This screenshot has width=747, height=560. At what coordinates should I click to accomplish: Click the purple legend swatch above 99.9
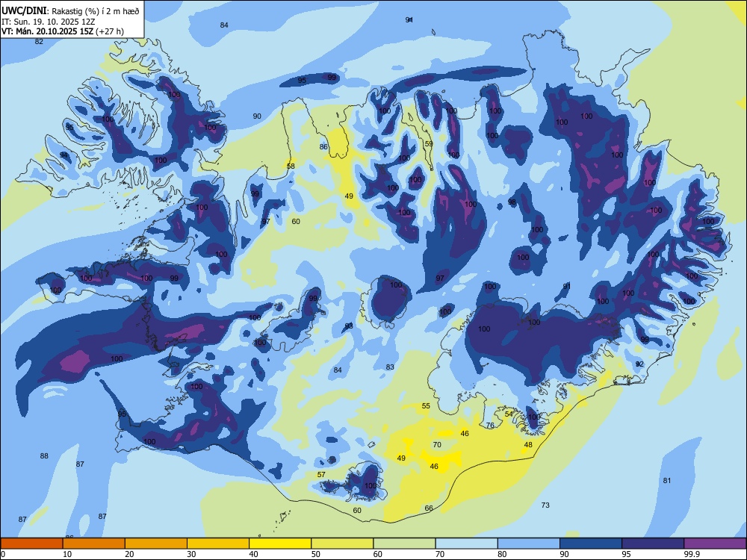coord(715,544)
